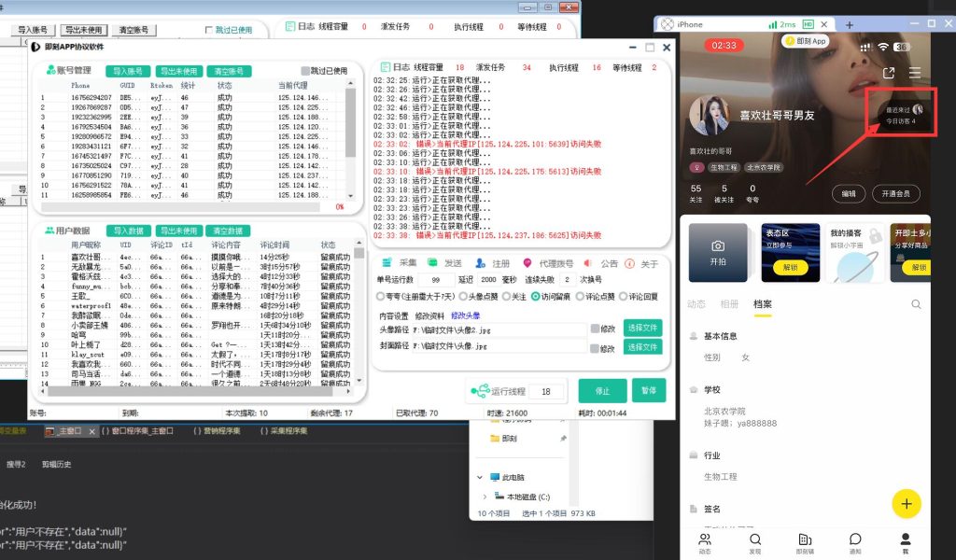Click the 单号运行数 input field
Viewport: 956px width, 560px height.
434,280
